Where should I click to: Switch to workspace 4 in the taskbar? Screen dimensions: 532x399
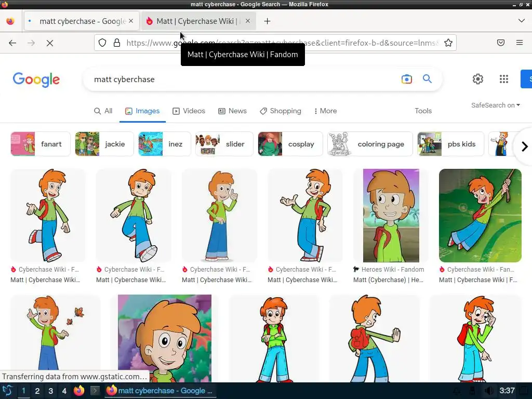64,391
